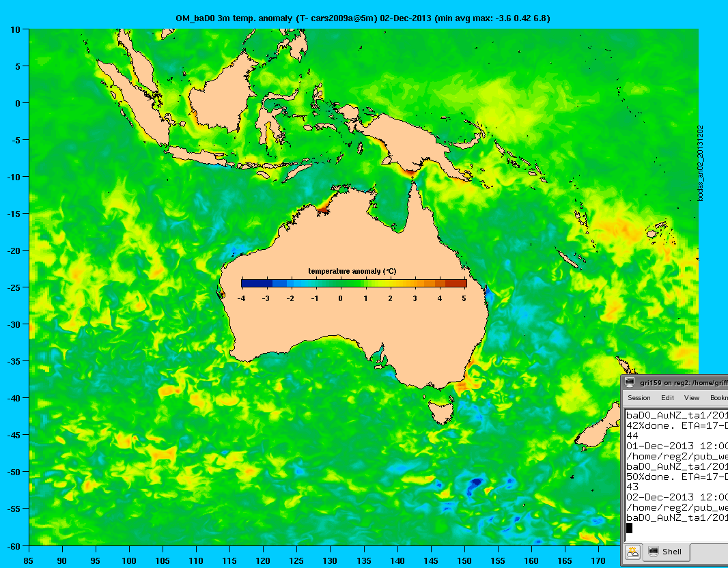Screen dimensions: 728x568
Task: Open the Edit menu in the terminal window
Action: (x=667, y=398)
